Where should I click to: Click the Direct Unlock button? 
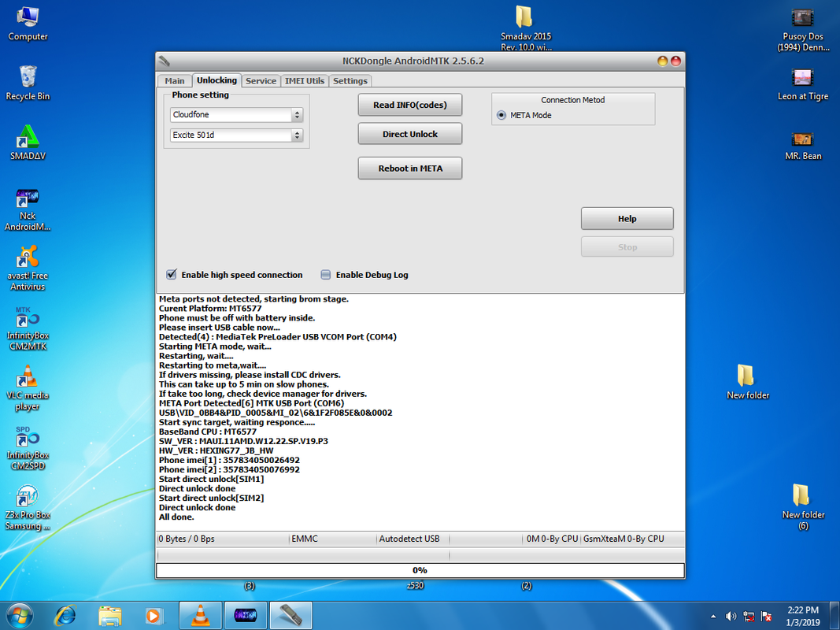pyautogui.click(x=410, y=134)
